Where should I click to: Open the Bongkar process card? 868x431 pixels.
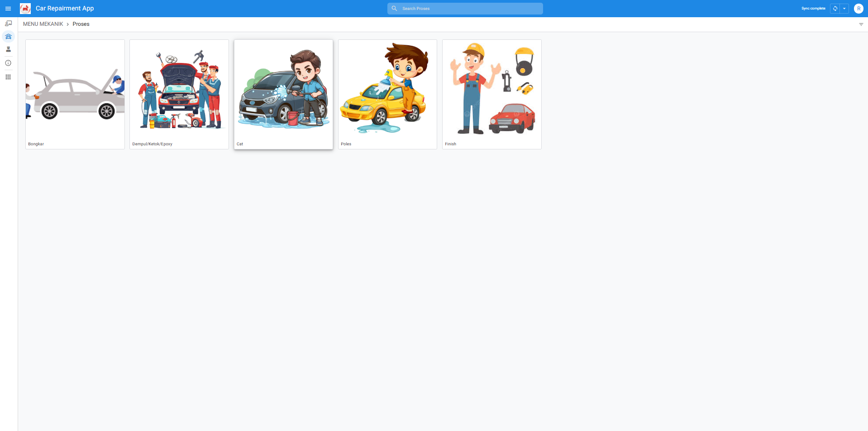click(75, 94)
